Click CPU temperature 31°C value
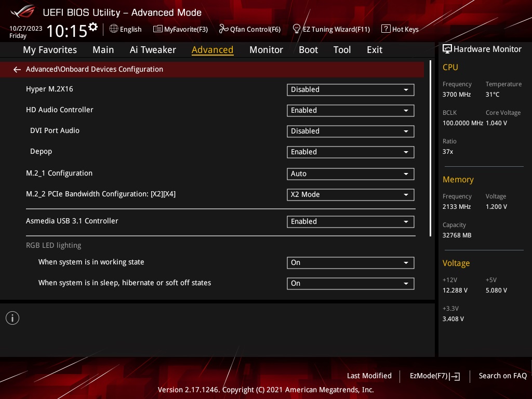 493,95
